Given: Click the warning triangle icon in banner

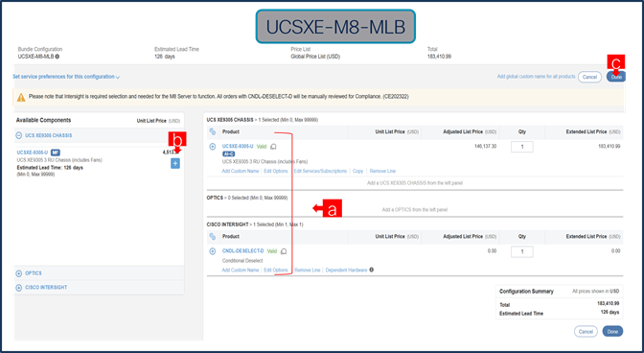Looking at the screenshot, I should click(x=21, y=97).
